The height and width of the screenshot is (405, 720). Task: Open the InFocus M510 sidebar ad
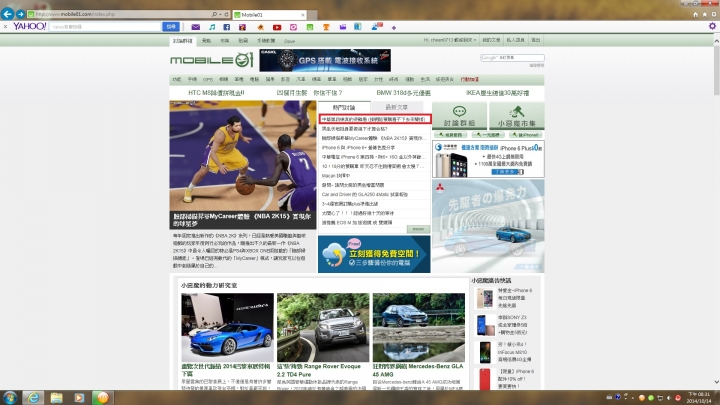[x=504, y=352]
